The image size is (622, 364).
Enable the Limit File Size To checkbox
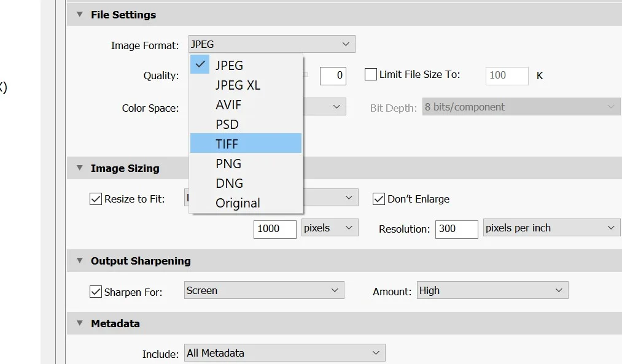pyautogui.click(x=370, y=74)
